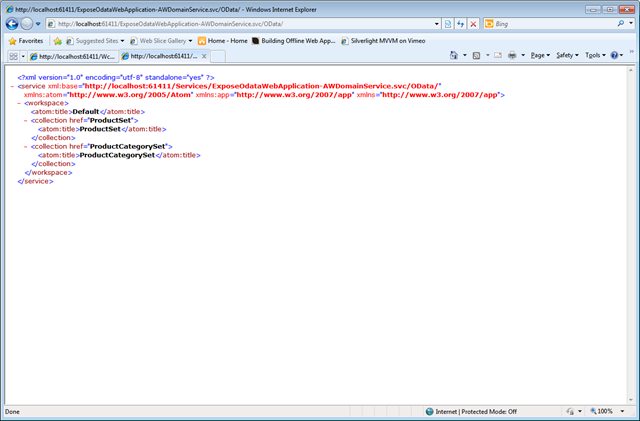The image size is (640, 421).
Task: Click the Compatibility View icon in address bar
Action: point(448,24)
